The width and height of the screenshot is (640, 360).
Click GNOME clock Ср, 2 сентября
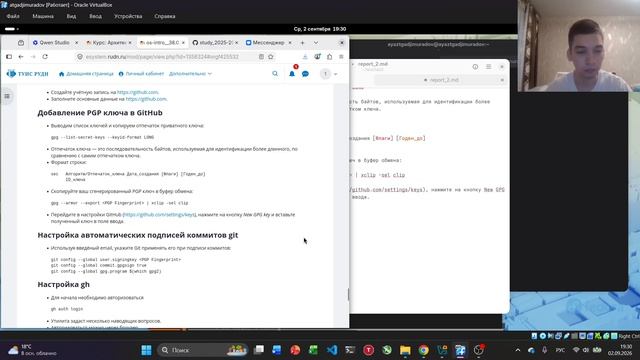coord(320,29)
